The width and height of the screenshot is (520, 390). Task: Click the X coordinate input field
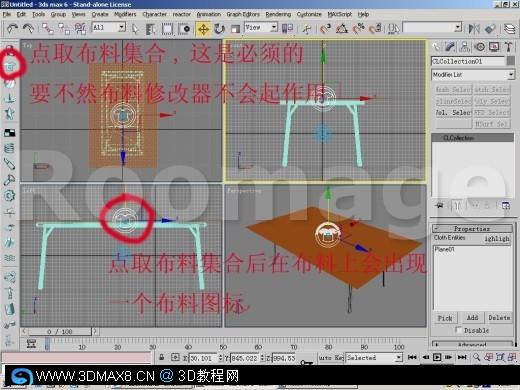click(x=204, y=358)
